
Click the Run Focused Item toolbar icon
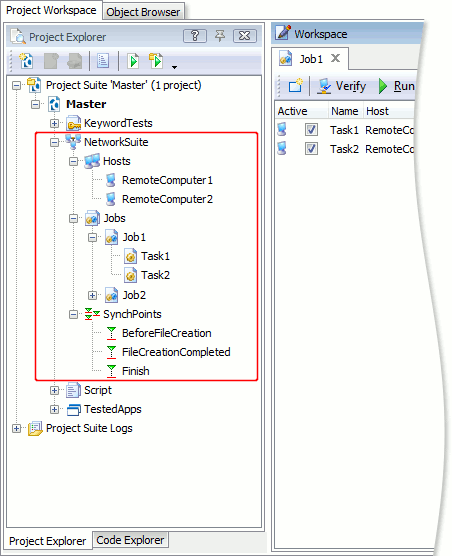click(133, 61)
